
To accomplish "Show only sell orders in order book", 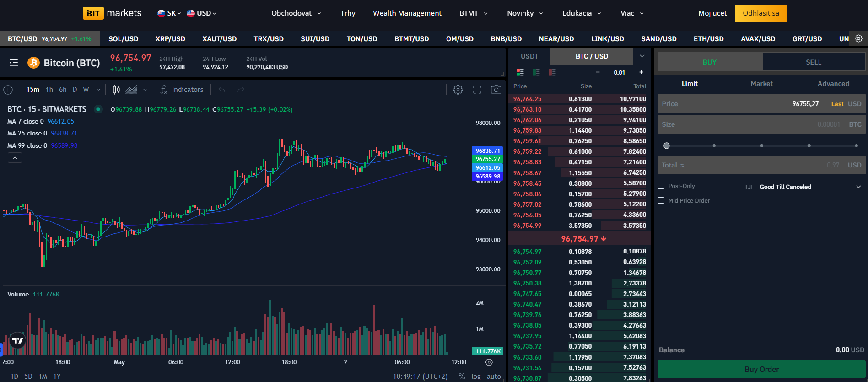I will (x=552, y=72).
